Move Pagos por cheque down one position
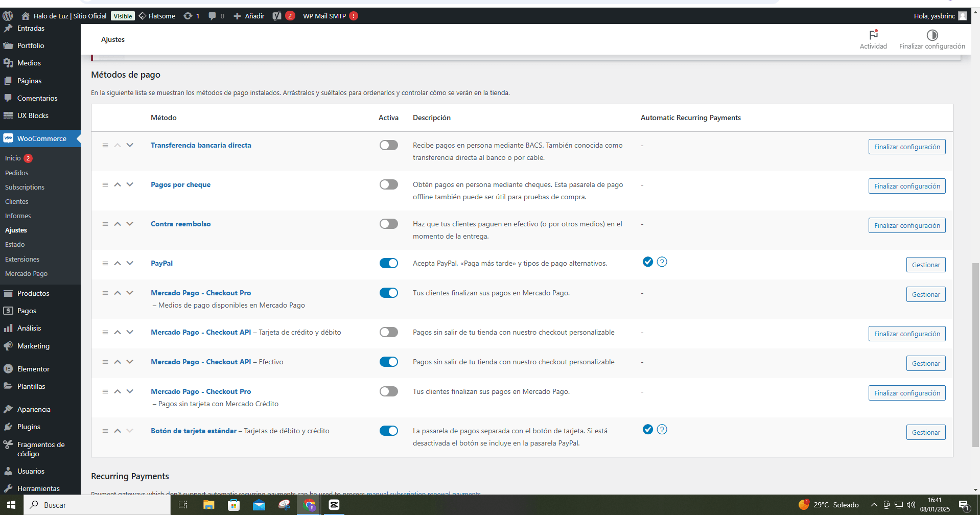Viewport: 980px width, 515px height. (x=130, y=185)
